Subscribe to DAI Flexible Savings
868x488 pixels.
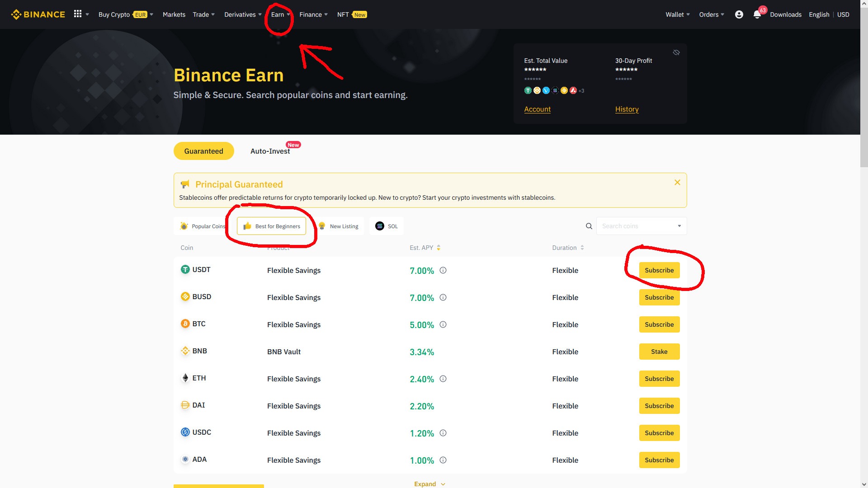coord(659,406)
